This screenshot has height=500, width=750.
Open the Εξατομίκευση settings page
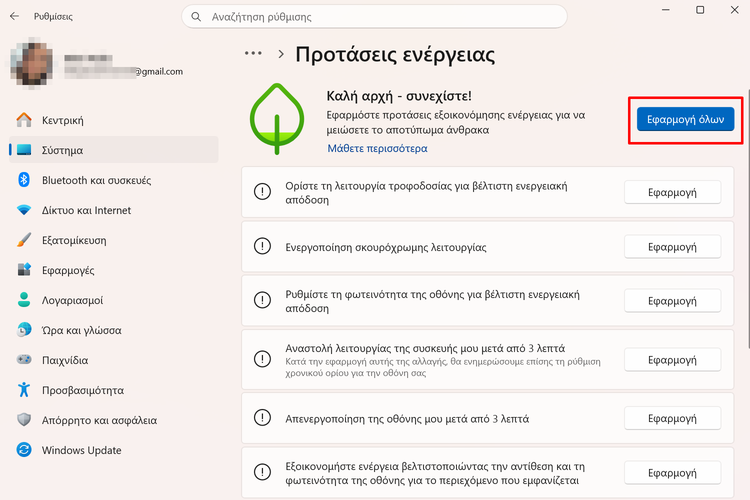coord(74,240)
